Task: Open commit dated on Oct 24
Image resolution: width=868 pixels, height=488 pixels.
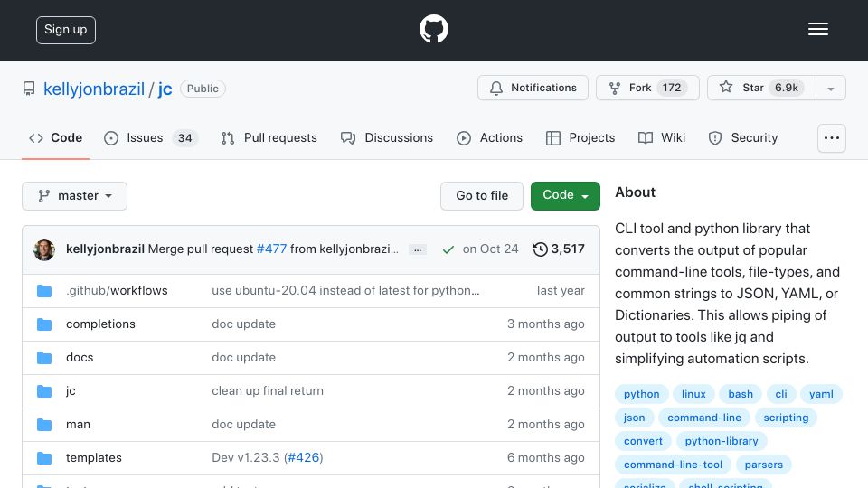Action: coord(490,249)
